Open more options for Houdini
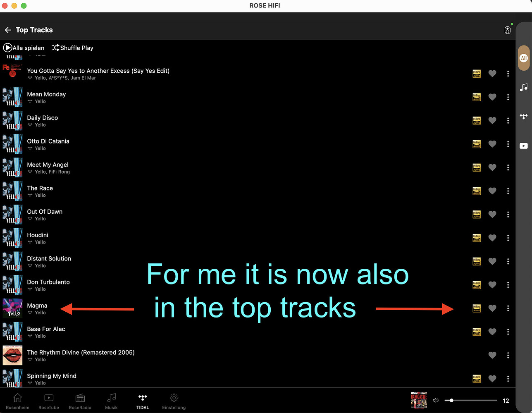 click(508, 238)
